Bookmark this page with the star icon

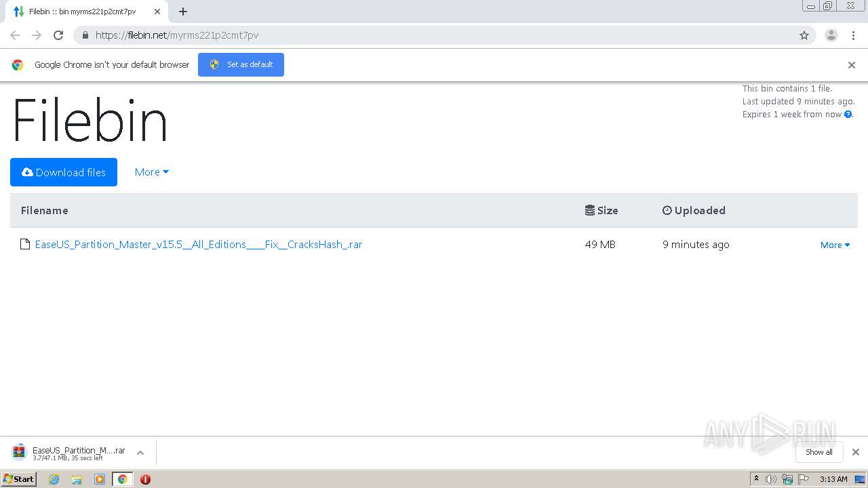point(804,35)
